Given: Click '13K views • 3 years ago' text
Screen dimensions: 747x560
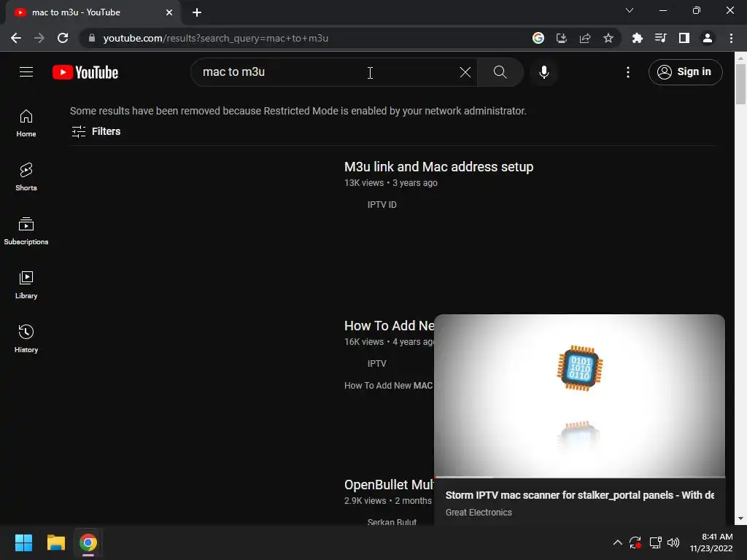Looking at the screenshot, I should [x=391, y=183].
